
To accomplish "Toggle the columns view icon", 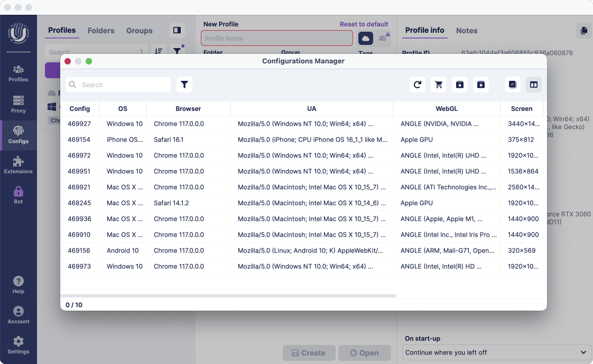I will pyautogui.click(x=534, y=85).
